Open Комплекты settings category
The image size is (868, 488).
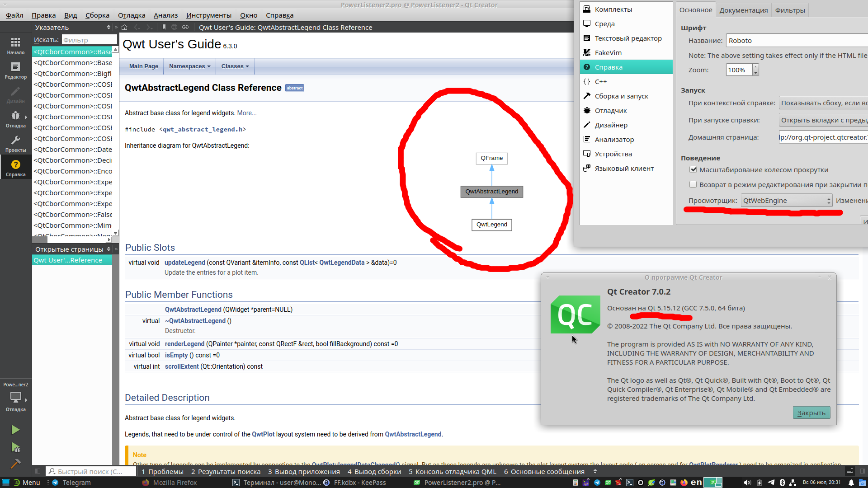tap(627, 9)
